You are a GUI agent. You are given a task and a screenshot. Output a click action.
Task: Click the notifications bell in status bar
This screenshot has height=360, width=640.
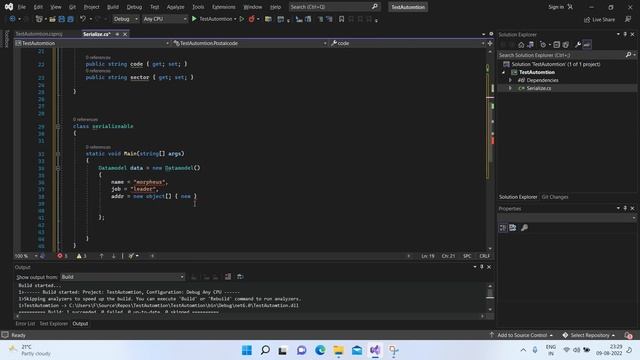pyautogui.click(x=628, y=335)
